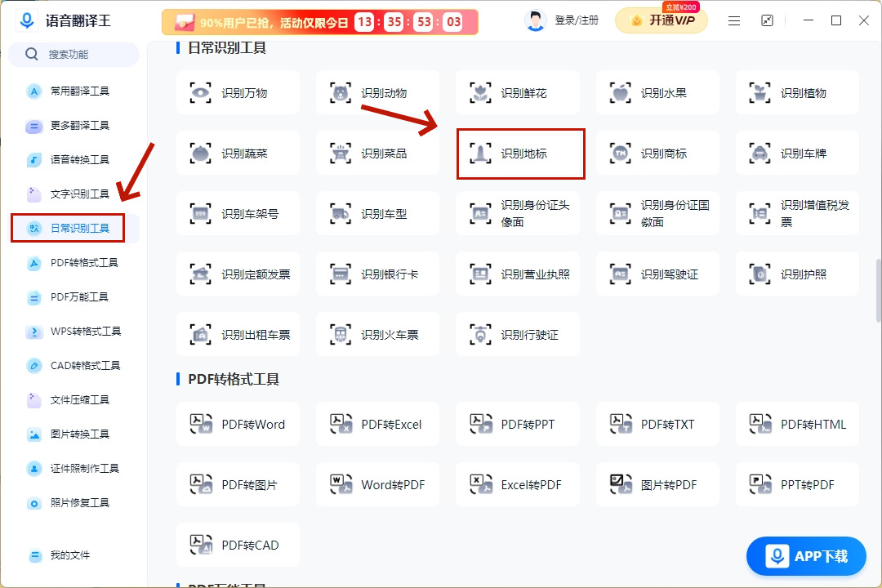Click 登录/注册 to sign in

[577, 20]
